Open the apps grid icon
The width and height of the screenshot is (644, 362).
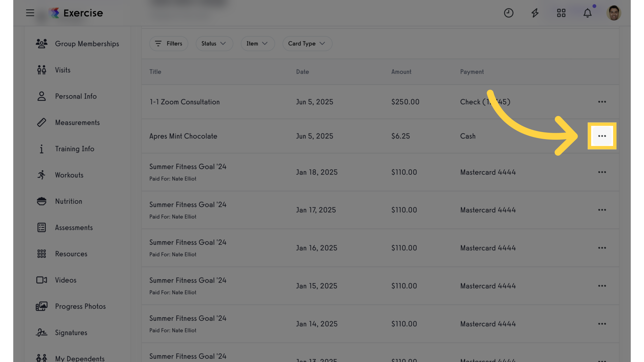pyautogui.click(x=561, y=13)
